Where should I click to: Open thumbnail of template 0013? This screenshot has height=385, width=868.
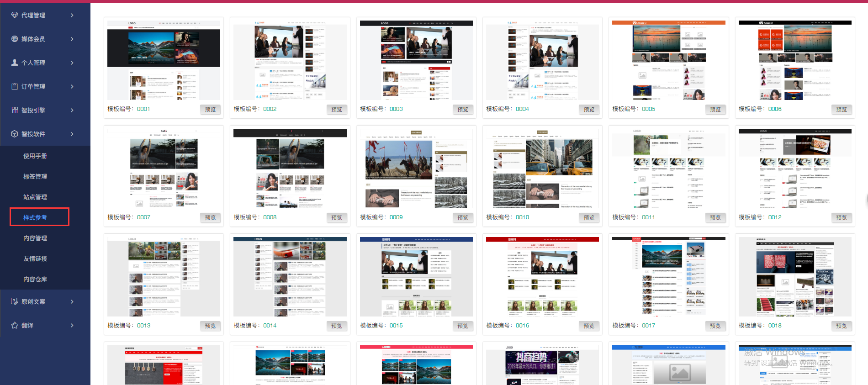pos(164,277)
